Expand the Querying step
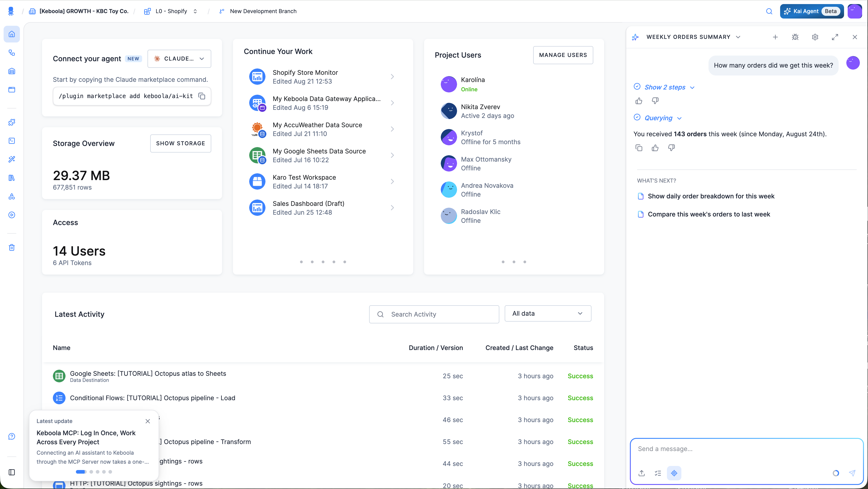The height and width of the screenshot is (489, 868). pos(663,118)
